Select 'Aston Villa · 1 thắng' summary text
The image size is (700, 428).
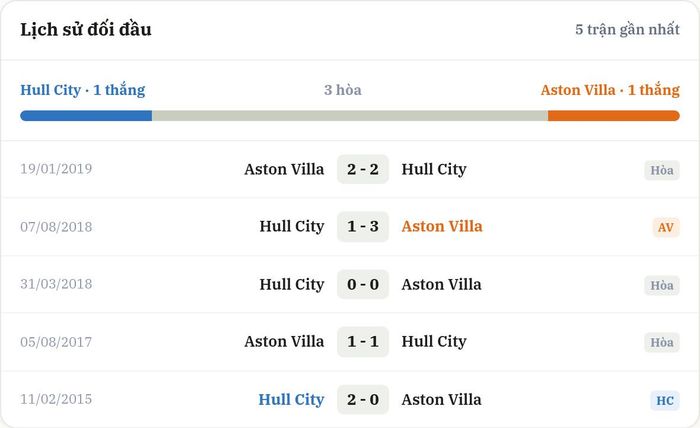[x=610, y=90]
